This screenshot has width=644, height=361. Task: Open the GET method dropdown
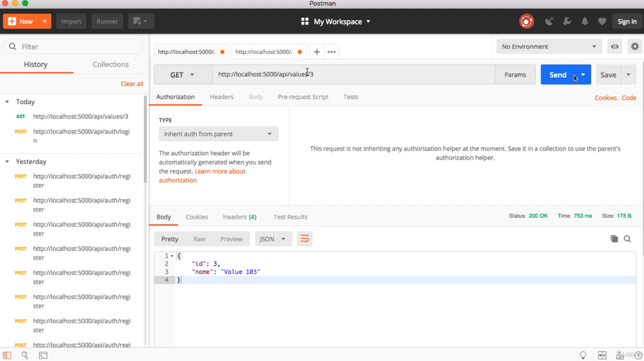click(182, 75)
